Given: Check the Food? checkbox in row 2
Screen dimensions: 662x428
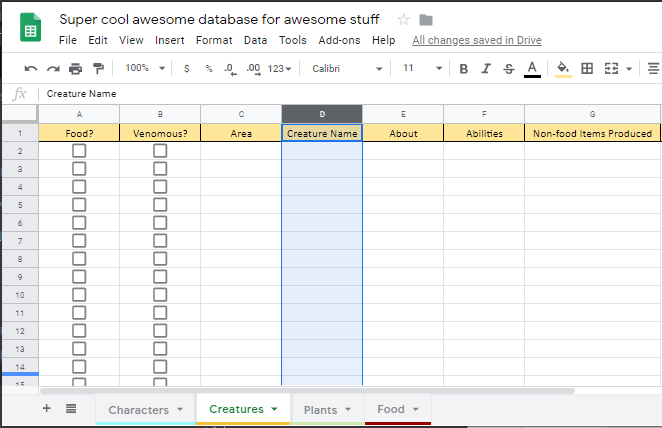Looking at the screenshot, I should pyautogui.click(x=79, y=151).
